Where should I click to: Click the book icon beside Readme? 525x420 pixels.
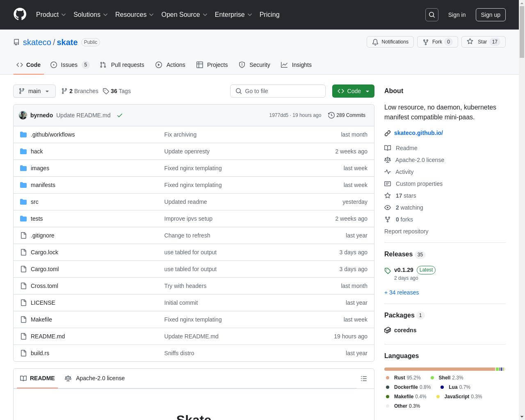[388, 148]
